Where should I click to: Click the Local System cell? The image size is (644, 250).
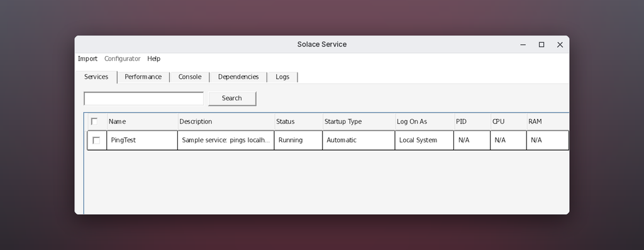[425, 140]
